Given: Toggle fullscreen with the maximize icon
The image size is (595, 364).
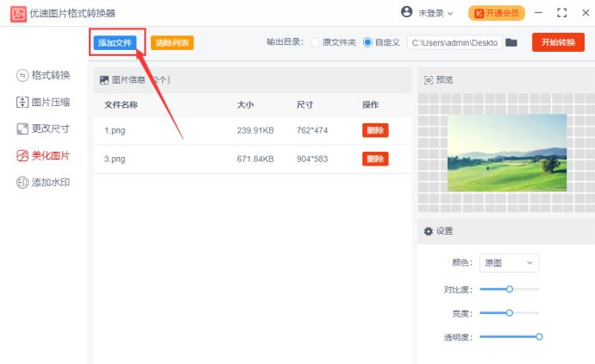Looking at the screenshot, I should click(561, 13).
